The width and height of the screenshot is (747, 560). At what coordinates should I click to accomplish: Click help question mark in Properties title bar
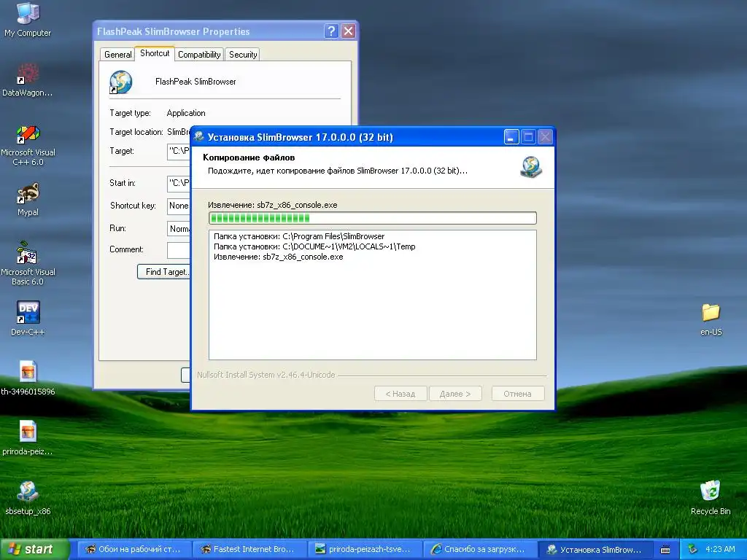(x=331, y=31)
